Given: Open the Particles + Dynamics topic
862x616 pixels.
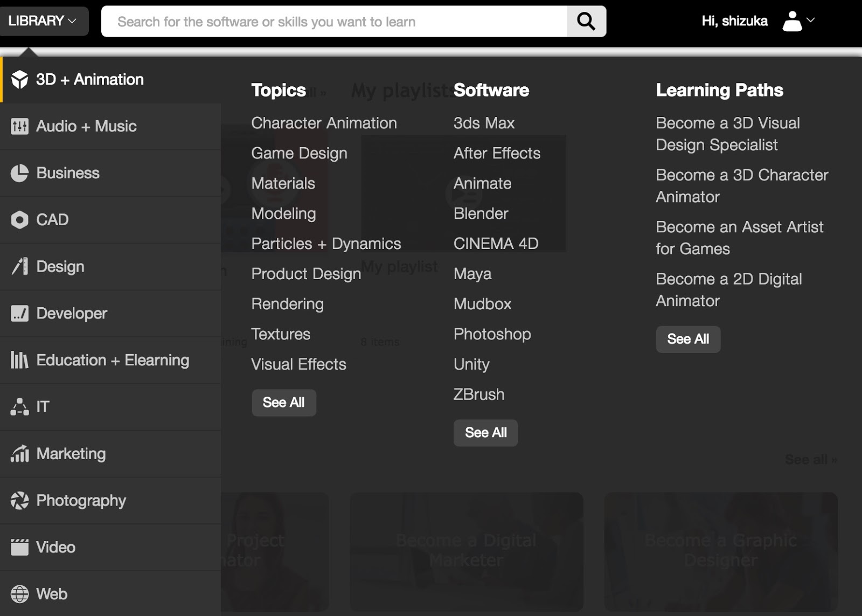Looking at the screenshot, I should 326,244.
